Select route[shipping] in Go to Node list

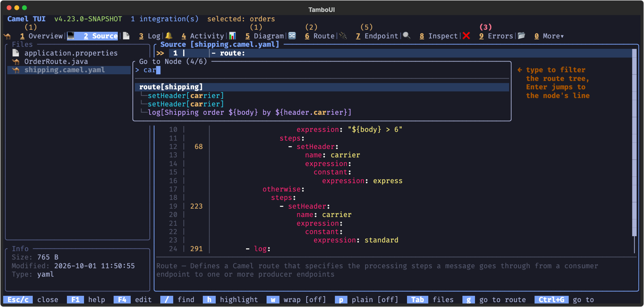(x=322, y=87)
